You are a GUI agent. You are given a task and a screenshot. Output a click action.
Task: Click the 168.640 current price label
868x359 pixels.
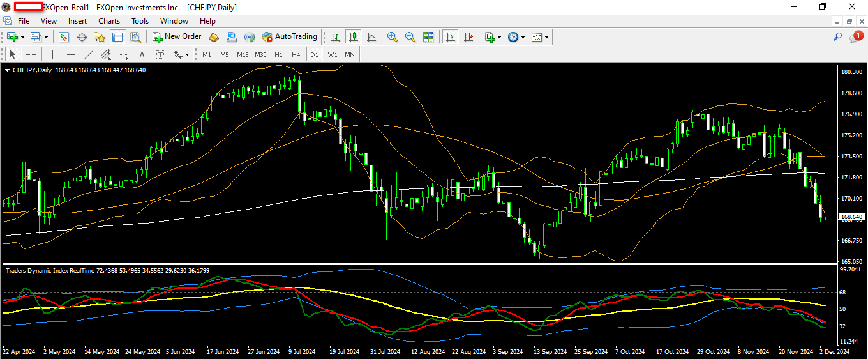click(852, 217)
